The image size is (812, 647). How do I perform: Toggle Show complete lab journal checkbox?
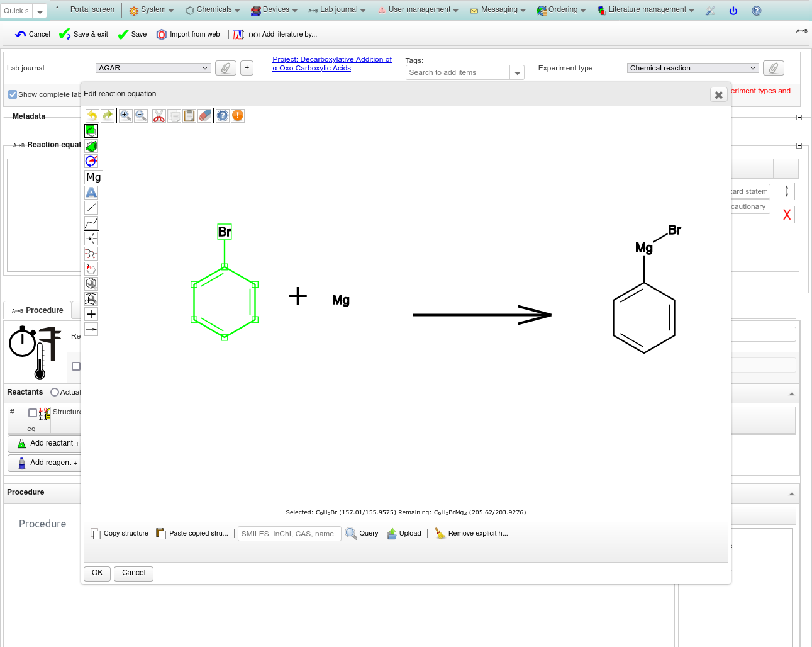13,94
